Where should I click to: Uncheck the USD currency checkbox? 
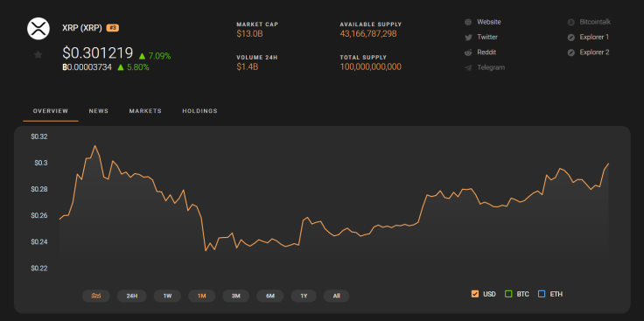tap(475, 294)
